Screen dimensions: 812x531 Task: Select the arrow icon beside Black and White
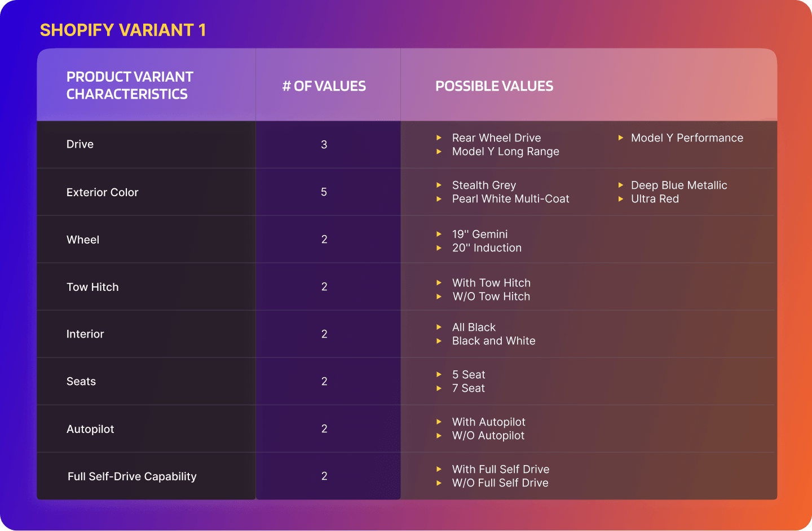point(439,341)
